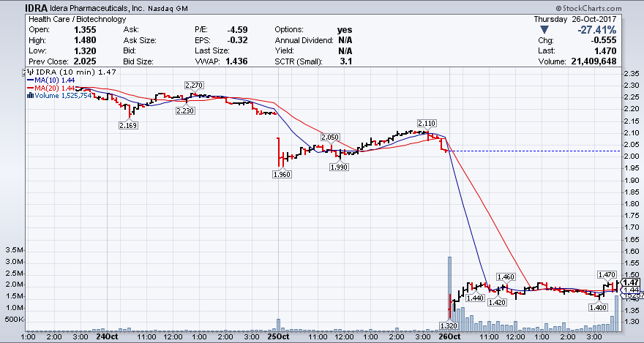Select the 26 Oct date marker
This screenshot has width=644, height=343.
pyautogui.click(x=449, y=336)
